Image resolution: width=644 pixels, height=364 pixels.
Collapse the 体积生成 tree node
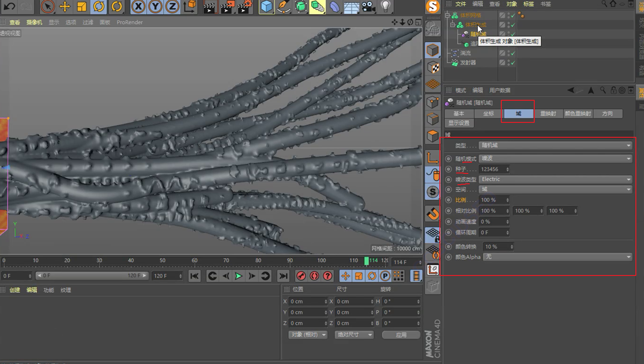[453, 25]
